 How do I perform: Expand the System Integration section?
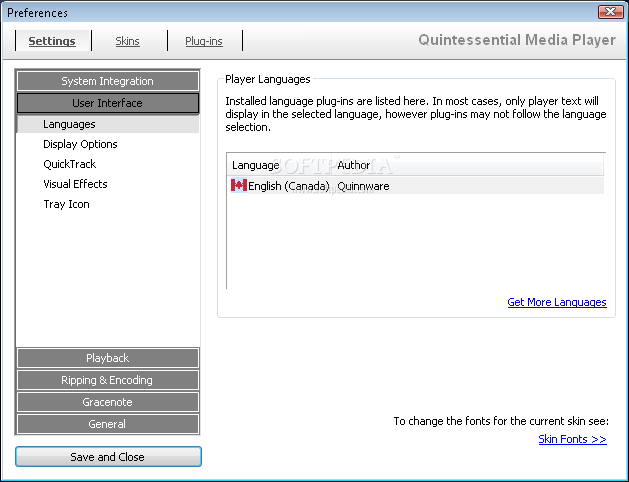coord(108,81)
